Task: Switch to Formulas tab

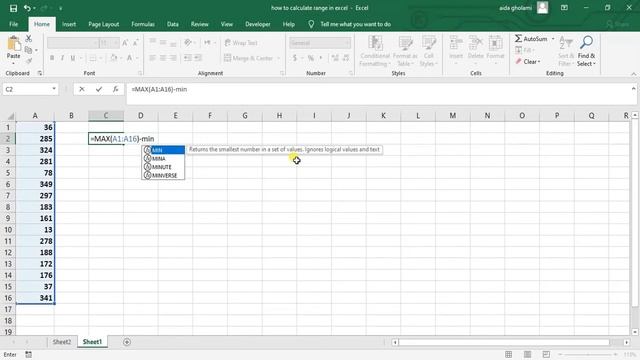Action: (x=143, y=24)
